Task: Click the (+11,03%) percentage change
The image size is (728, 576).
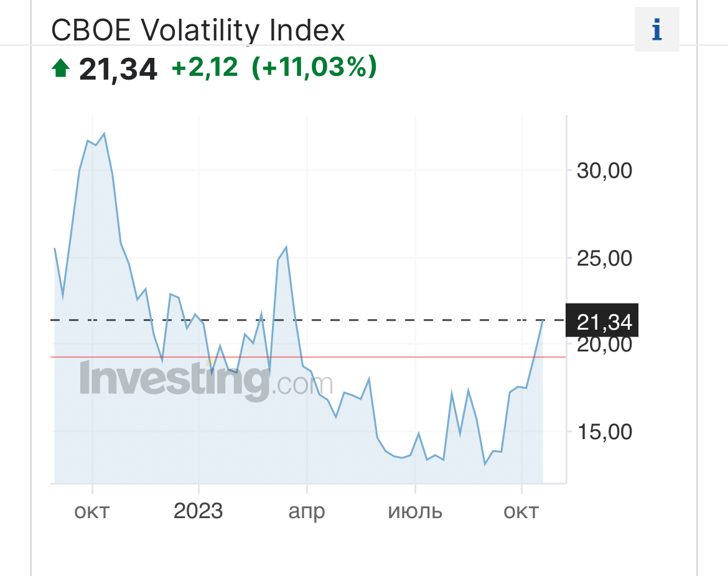Action: click(314, 67)
